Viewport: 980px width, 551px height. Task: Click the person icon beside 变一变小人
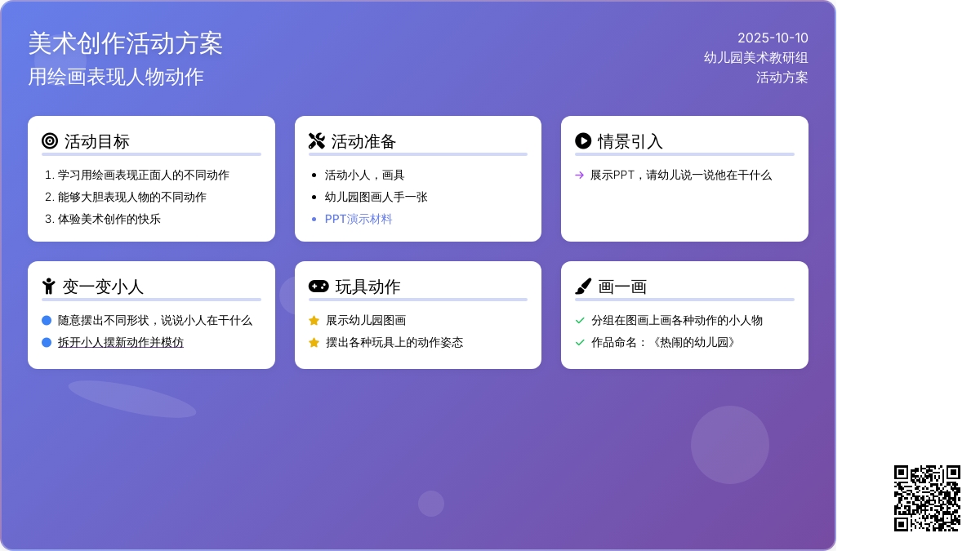pyautogui.click(x=49, y=287)
